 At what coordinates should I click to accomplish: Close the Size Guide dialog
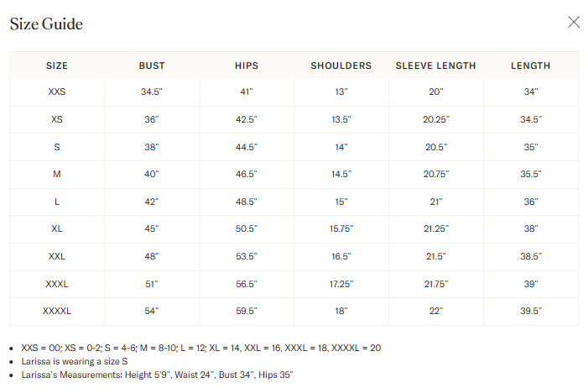pos(574,23)
